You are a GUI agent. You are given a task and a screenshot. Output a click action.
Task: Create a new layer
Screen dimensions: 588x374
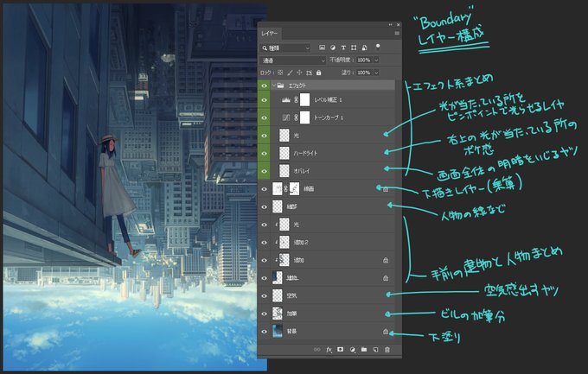click(x=375, y=350)
